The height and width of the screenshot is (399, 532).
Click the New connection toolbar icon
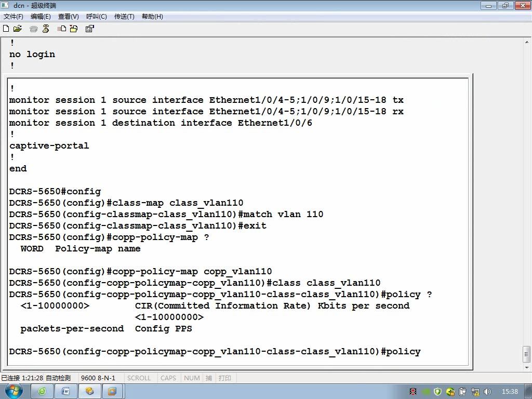(x=6, y=29)
